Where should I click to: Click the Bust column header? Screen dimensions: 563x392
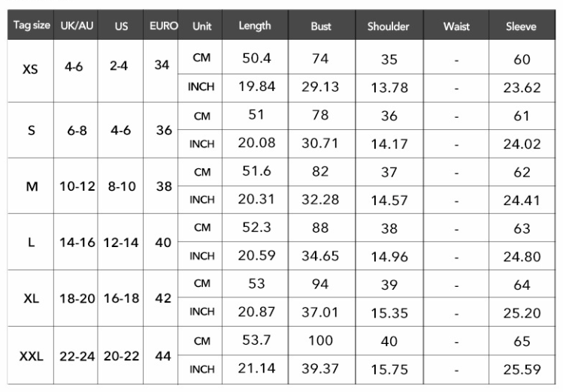pyautogui.click(x=320, y=26)
